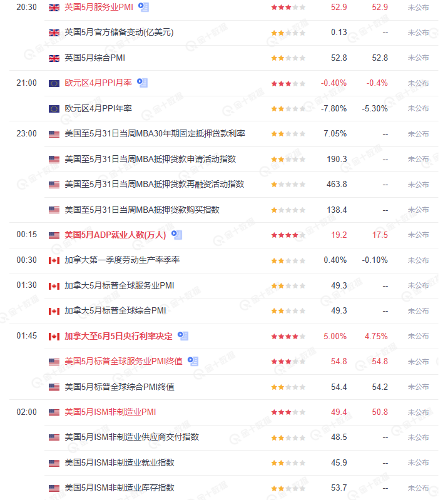440x500 pixels.
Task: Click star rating of 美国5月ADP就业人数 row
Action: 288,235
